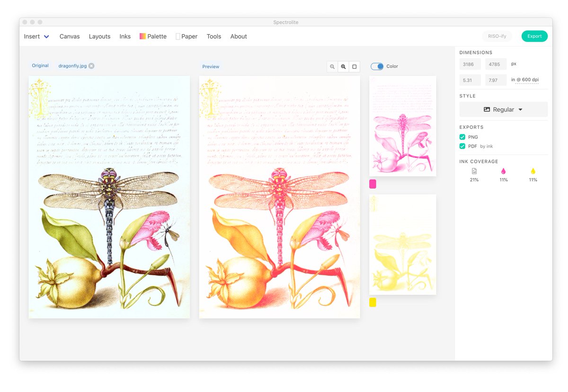Click the paper ink coverage icon
This screenshot has height=392, width=568.
[x=474, y=171]
